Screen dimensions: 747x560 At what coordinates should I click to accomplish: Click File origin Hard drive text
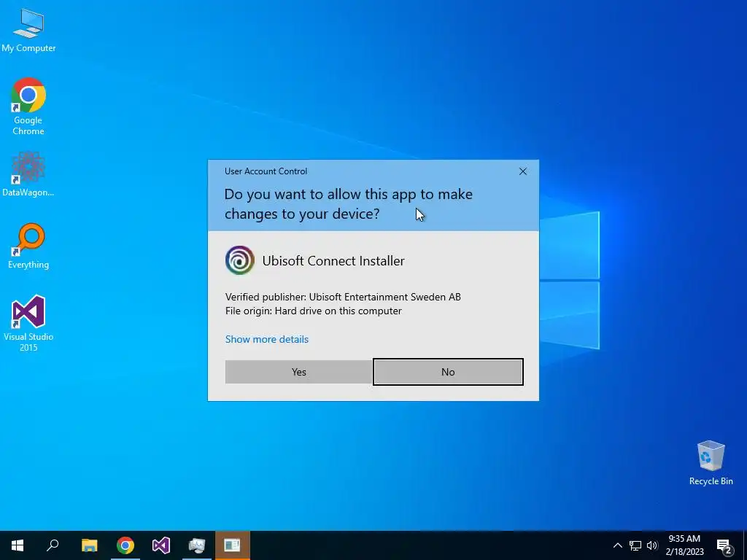(x=314, y=311)
